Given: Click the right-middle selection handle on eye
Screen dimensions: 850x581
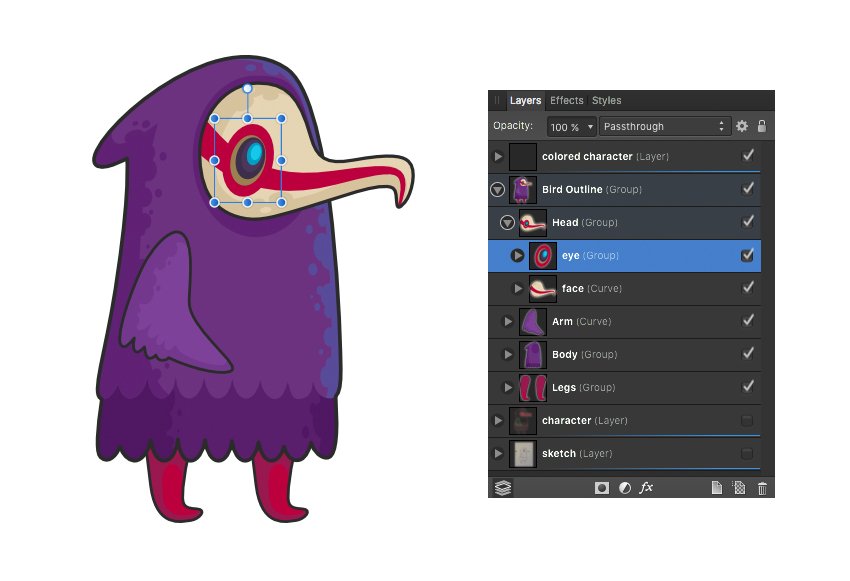Looking at the screenshot, I should point(281,160).
